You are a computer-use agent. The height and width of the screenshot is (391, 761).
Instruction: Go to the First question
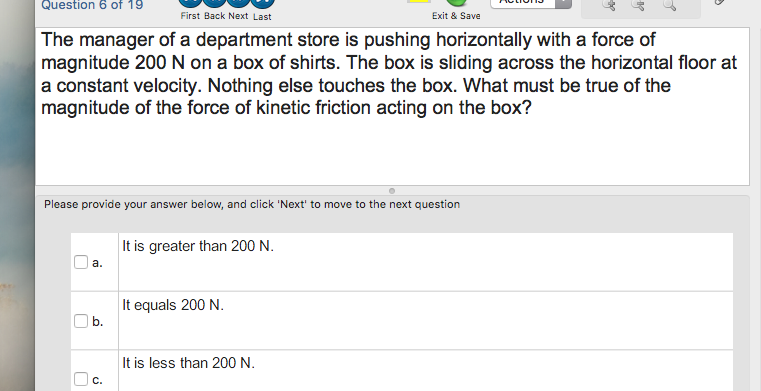tap(190, 4)
